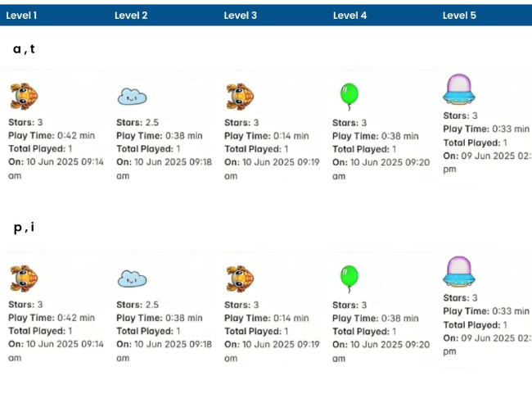532x394 pixels.
Task: Click the Level 5 column header
Action: coord(459,16)
